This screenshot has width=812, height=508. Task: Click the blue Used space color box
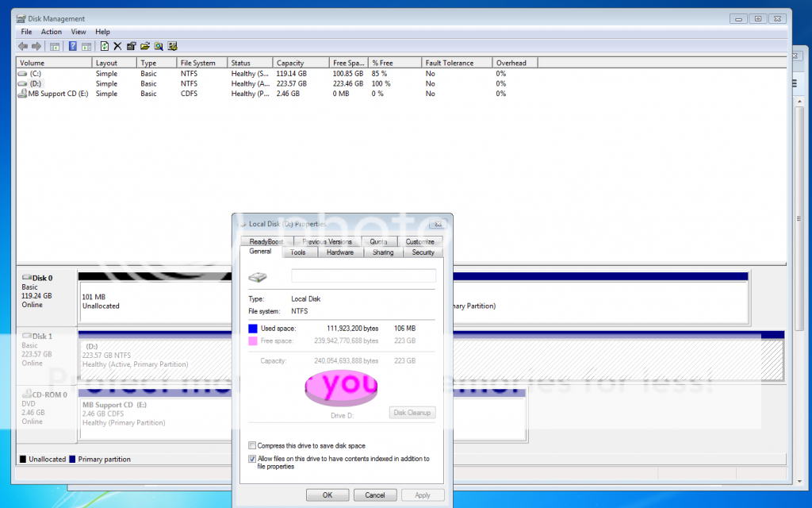click(x=253, y=328)
